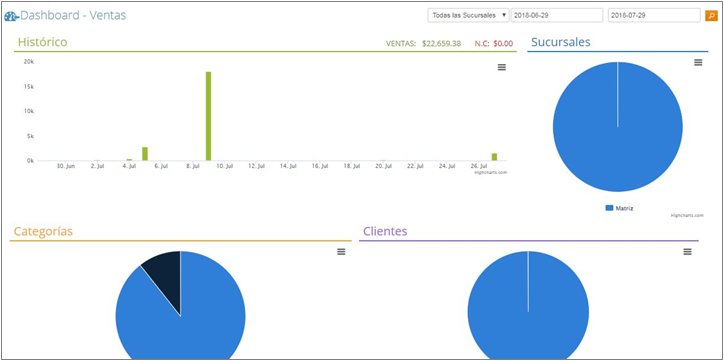Select the last green bar after 26 Jul
724x362 pixels.
point(494,157)
